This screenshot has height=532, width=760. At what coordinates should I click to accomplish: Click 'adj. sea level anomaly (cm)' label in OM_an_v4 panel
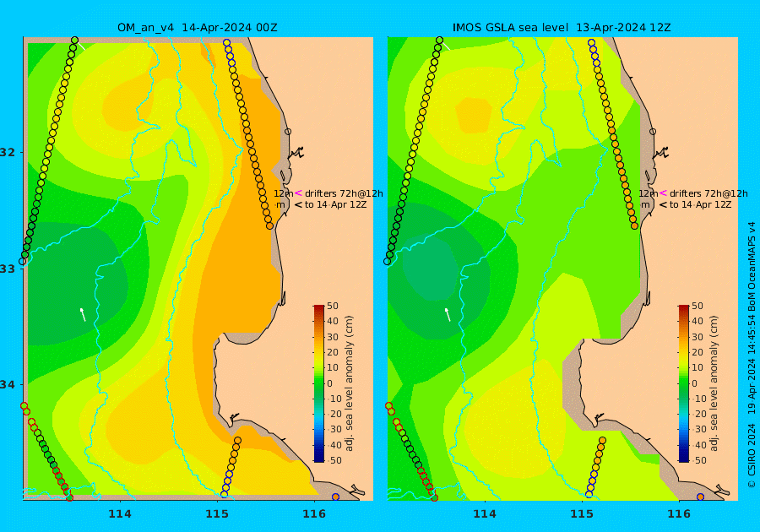[x=349, y=383]
